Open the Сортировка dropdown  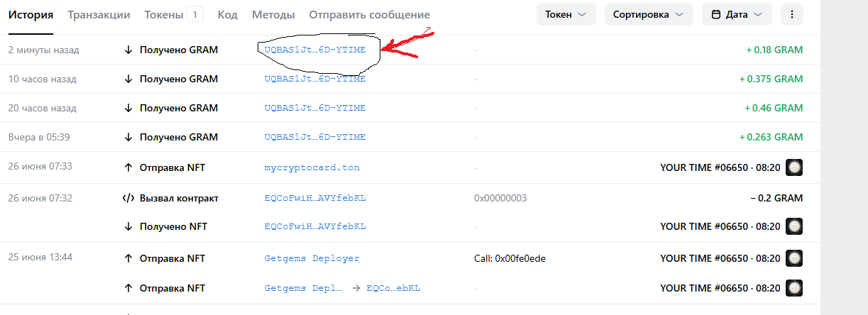[649, 14]
